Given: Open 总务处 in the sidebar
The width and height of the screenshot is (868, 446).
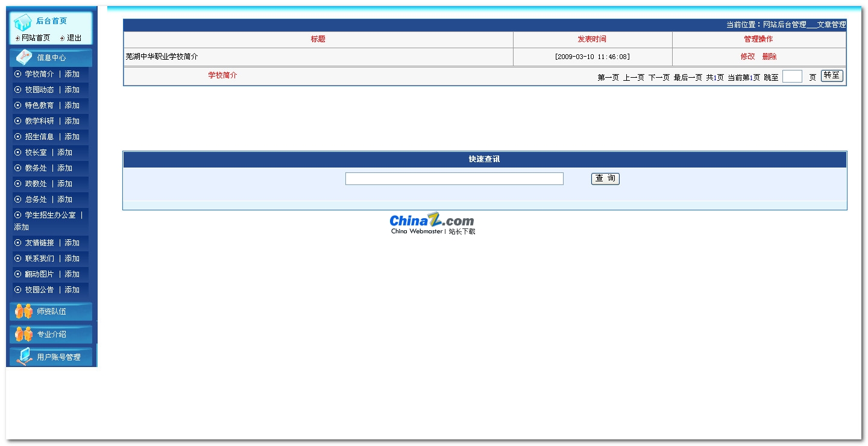Looking at the screenshot, I should point(36,199).
